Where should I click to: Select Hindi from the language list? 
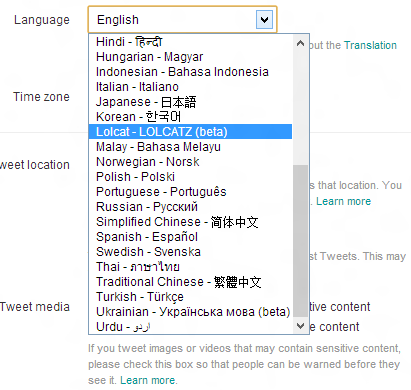[x=190, y=42]
